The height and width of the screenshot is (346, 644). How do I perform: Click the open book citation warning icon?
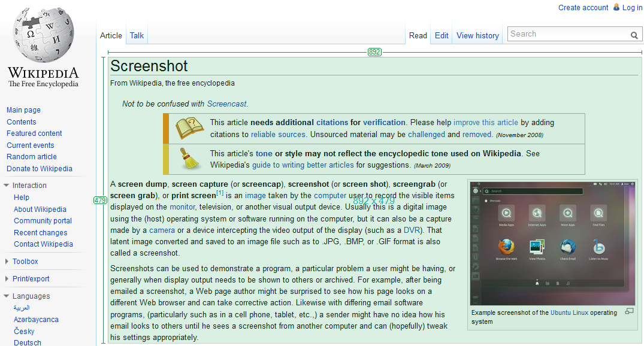point(189,128)
